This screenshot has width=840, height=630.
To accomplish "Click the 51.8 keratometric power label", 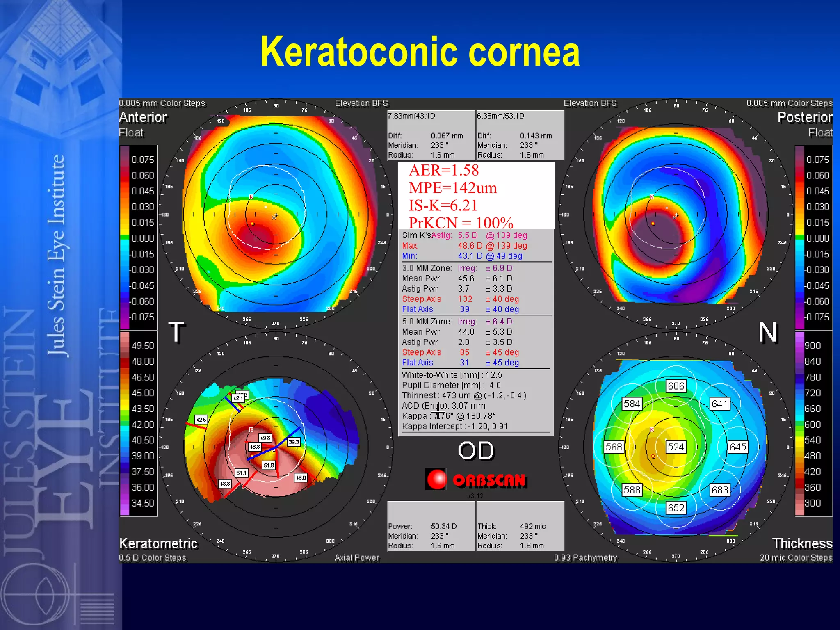I will pos(269,466).
